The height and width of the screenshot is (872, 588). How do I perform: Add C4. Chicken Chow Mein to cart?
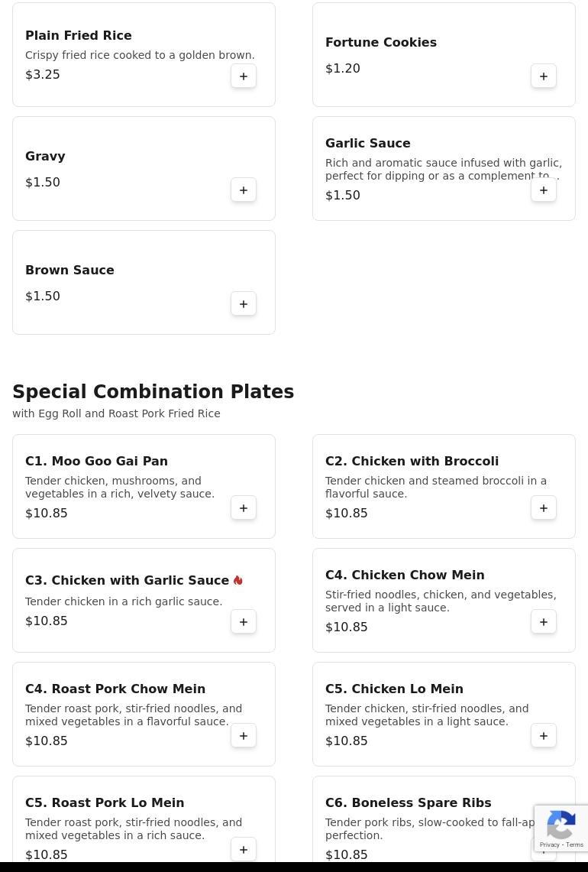[x=544, y=622]
